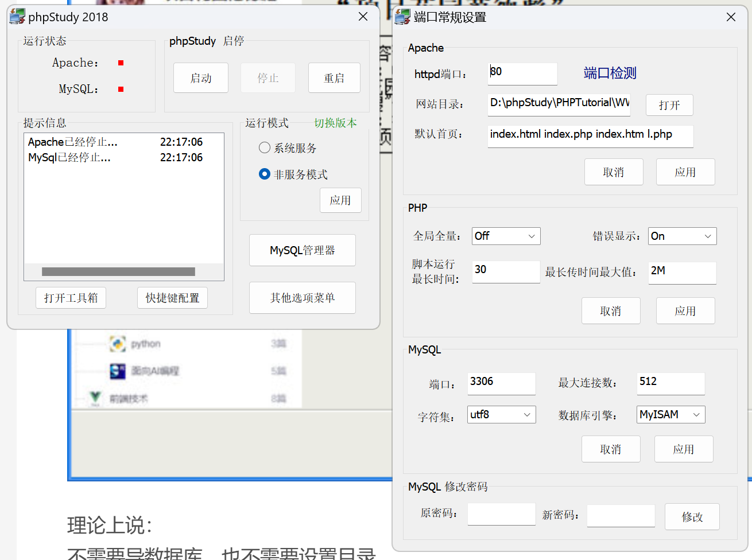The height and width of the screenshot is (560, 752).
Task: Click the Apache red status indicator
Action: click(121, 63)
